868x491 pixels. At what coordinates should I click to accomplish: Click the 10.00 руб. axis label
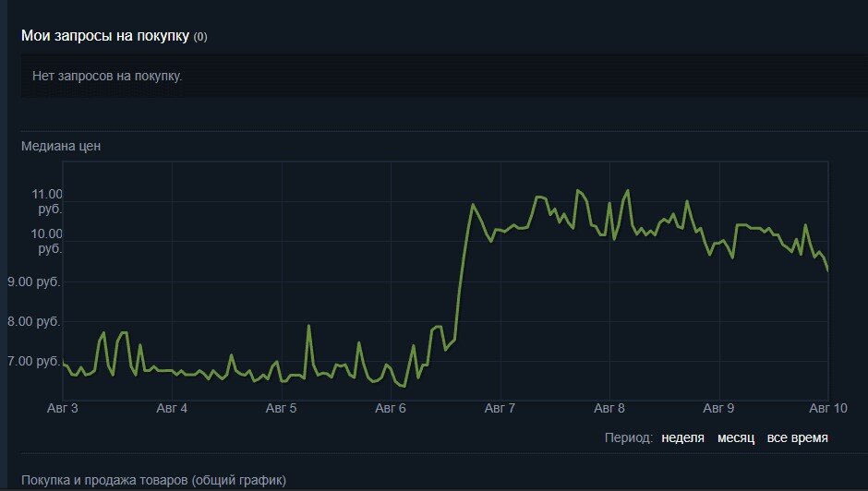coord(46,241)
